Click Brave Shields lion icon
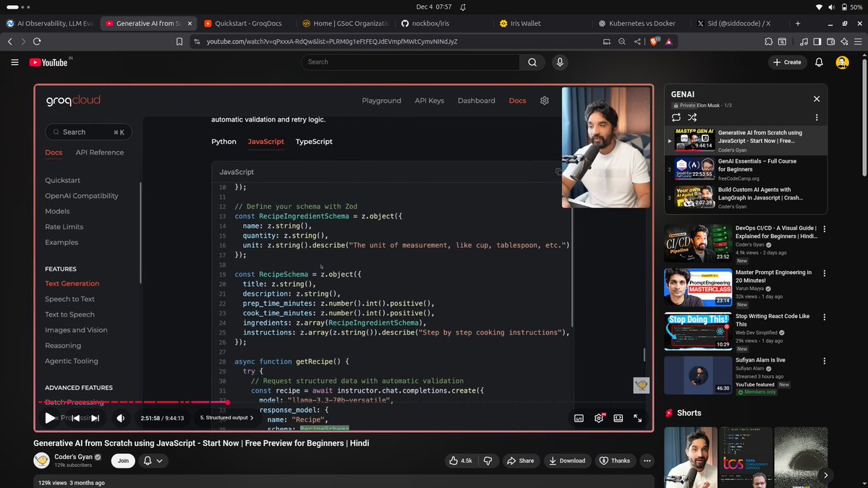The image size is (868, 488). [x=655, y=42]
